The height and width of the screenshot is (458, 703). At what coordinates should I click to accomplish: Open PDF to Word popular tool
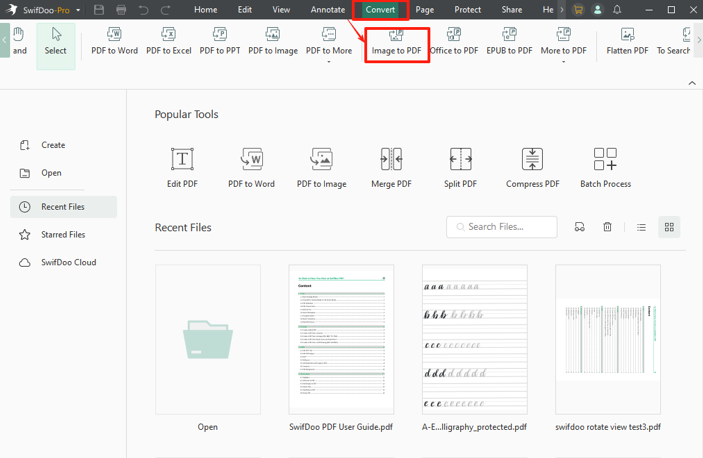(x=251, y=168)
